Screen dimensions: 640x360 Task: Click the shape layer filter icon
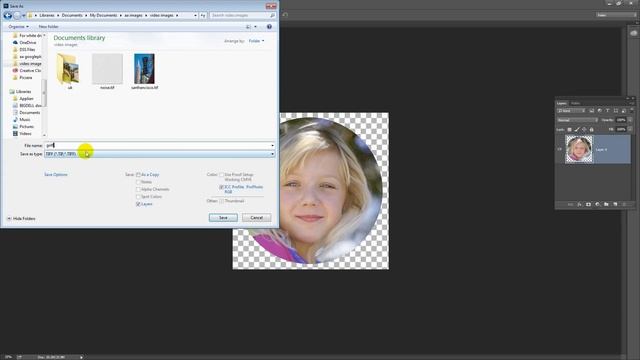click(x=616, y=111)
